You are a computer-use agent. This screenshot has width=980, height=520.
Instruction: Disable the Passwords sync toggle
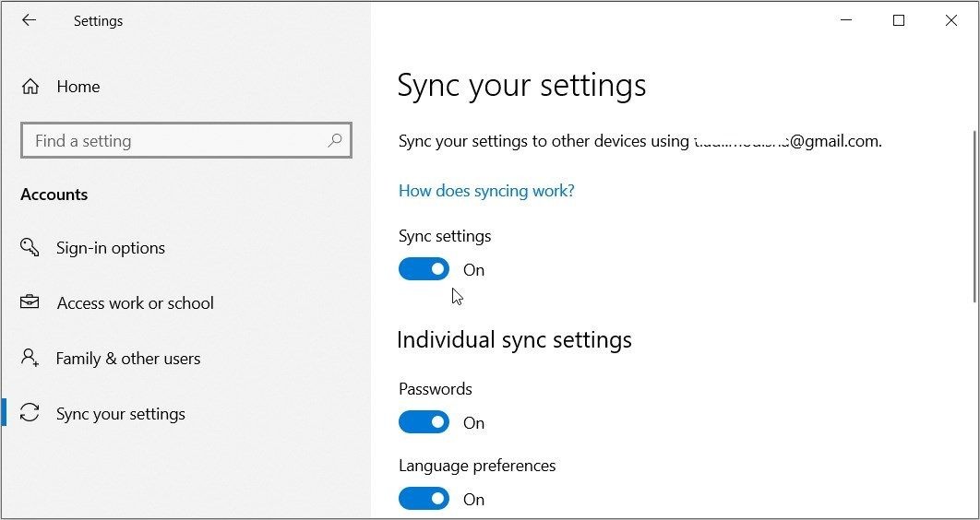tap(424, 422)
